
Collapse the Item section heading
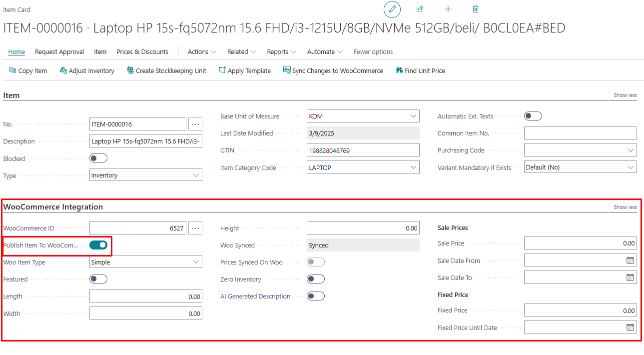point(11,95)
